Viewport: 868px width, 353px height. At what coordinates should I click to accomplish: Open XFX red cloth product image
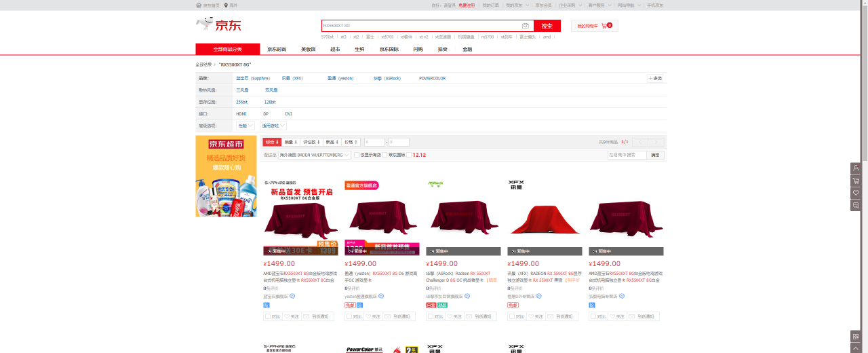(545, 217)
